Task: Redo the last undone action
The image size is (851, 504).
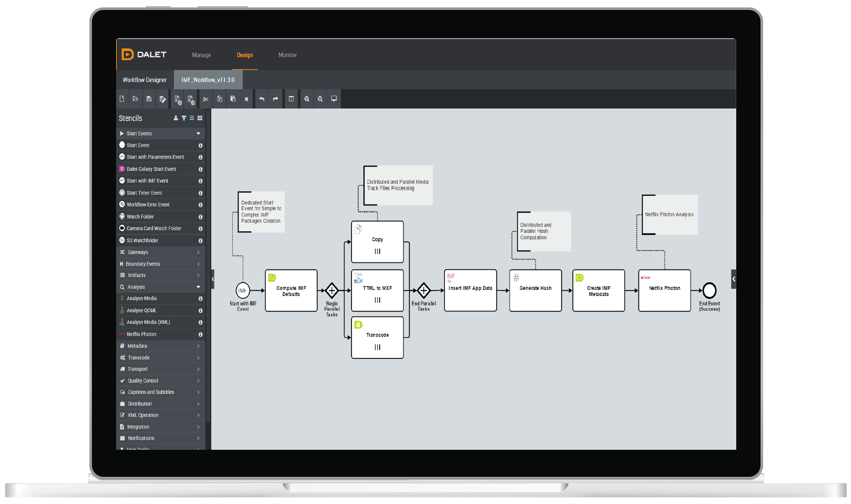Action: click(276, 99)
